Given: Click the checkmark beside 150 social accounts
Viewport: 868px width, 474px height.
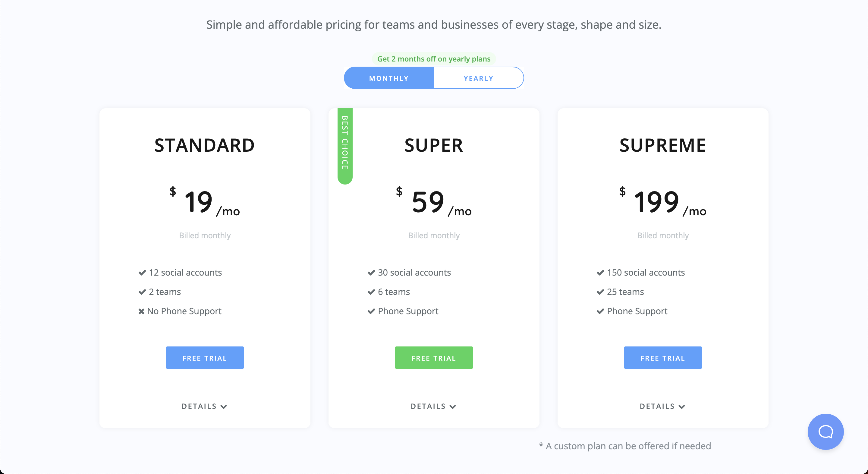Looking at the screenshot, I should tap(600, 272).
